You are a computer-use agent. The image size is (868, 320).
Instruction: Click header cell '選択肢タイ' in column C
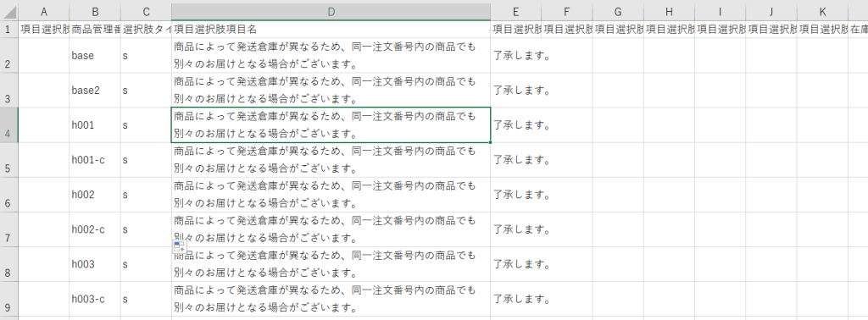[146, 29]
